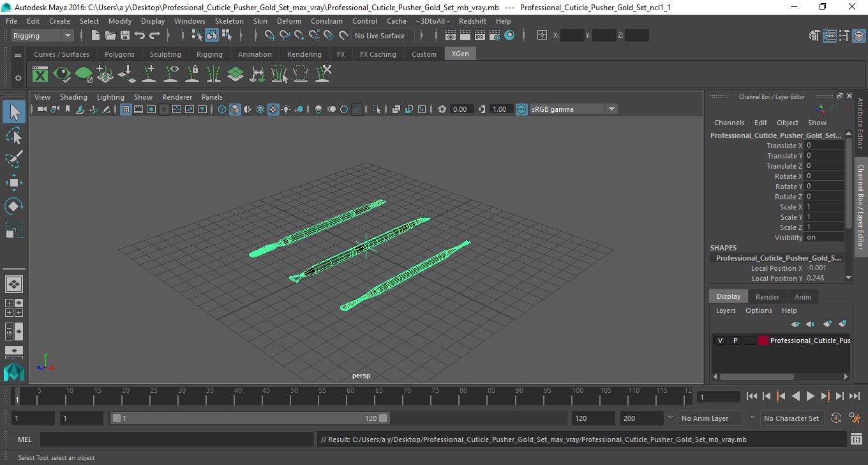Image resolution: width=868 pixels, height=465 pixels.
Task: Choose the Lasso select tool in toolbox
Action: pos(14,135)
